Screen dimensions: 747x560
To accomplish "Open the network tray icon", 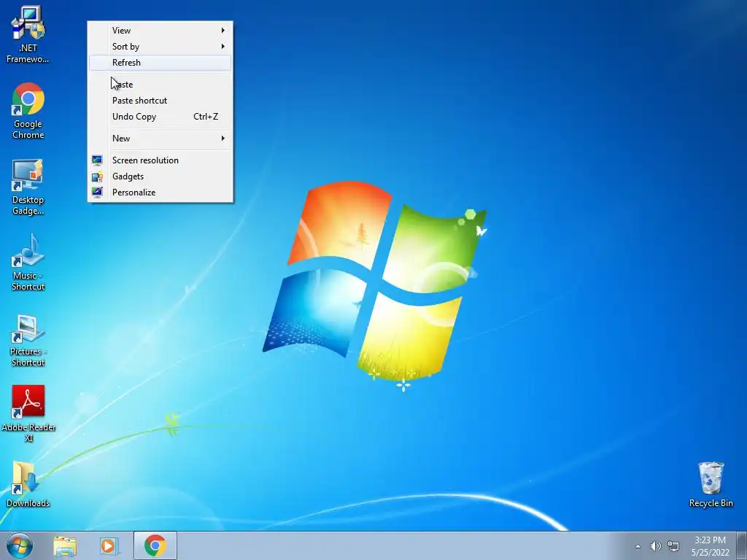I will click(673, 546).
